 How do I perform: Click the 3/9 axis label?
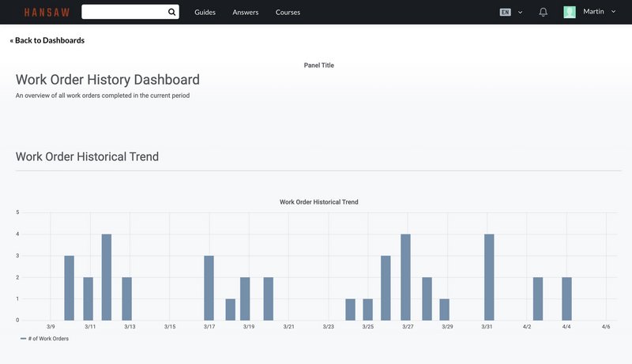(x=51, y=327)
